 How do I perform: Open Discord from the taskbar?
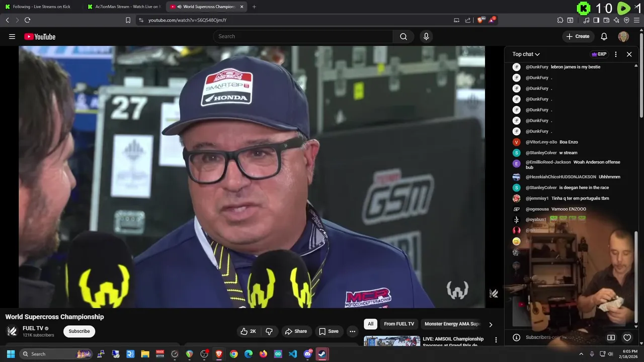click(x=307, y=354)
